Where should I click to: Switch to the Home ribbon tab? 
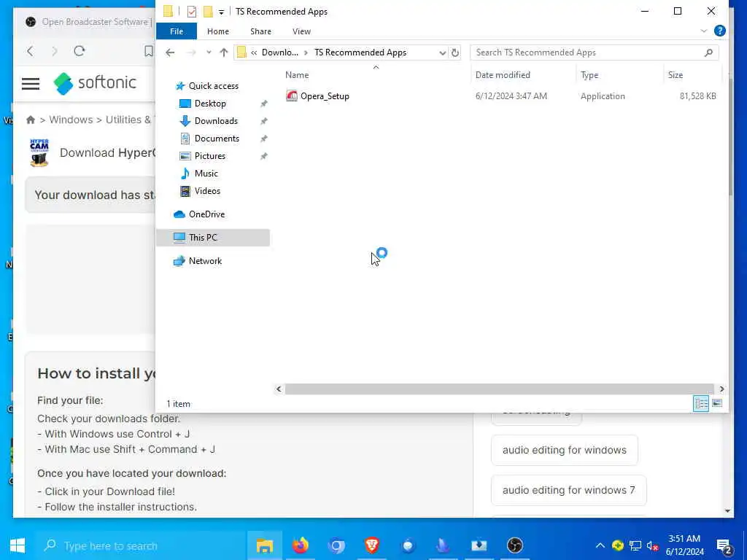click(x=217, y=31)
